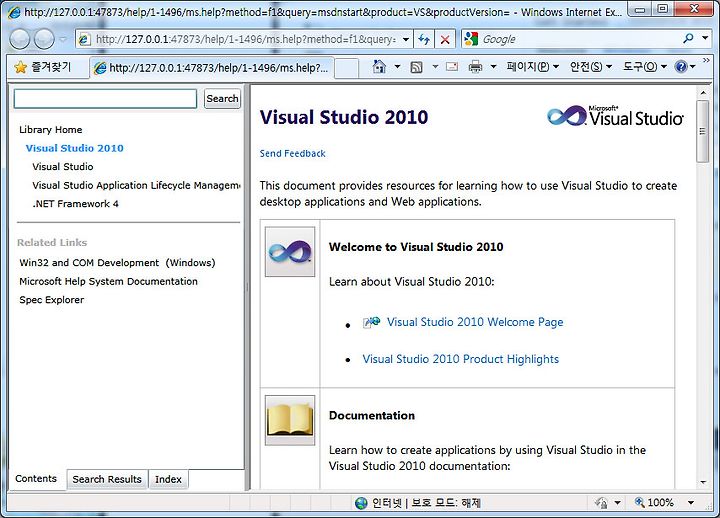
Task: Open Win32 and COM Development (Windows) link
Action: point(117,263)
